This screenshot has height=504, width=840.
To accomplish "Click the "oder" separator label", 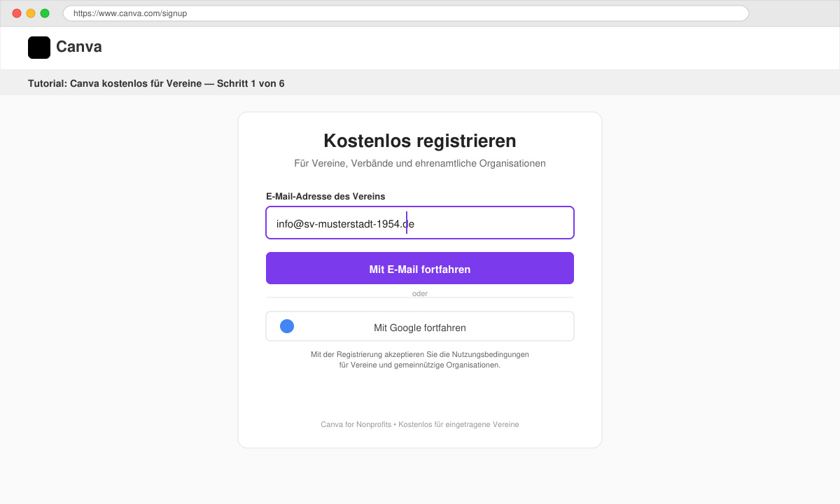I will point(420,293).
